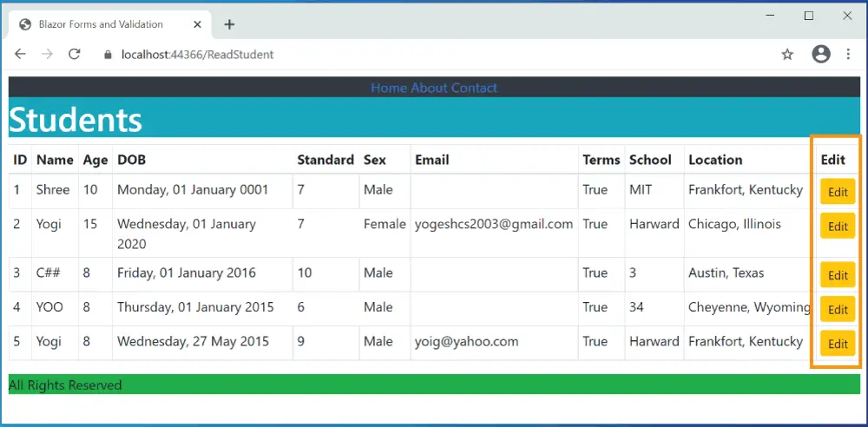The width and height of the screenshot is (868, 427).
Task: Open a new browser tab
Action: pyautogui.click(x=229, y=24)
